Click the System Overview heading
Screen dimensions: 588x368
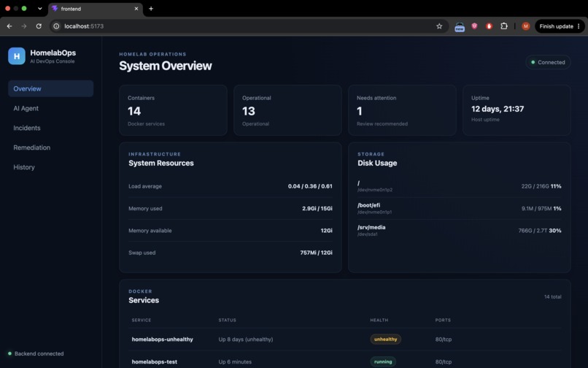pyautogui.click(x=166, y=66)
